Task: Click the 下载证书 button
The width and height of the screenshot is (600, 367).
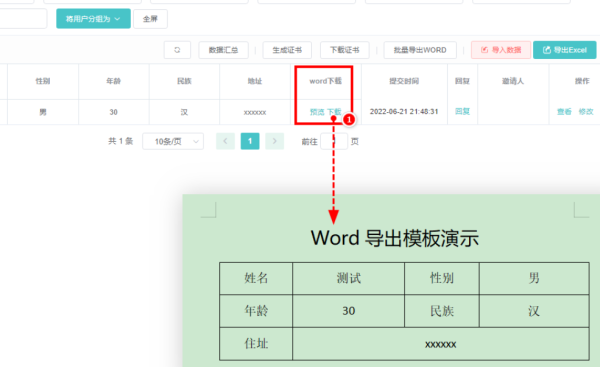Action: click(x=344, y=50)
